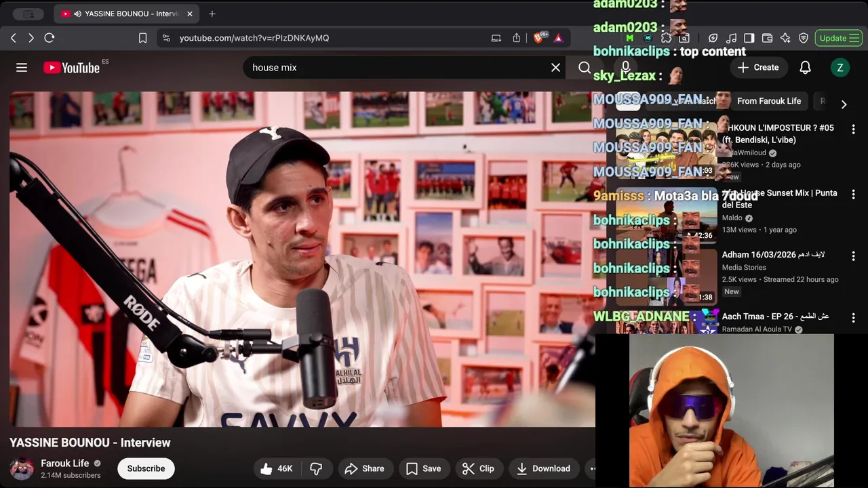Open the Create menu
The image size is (868, 488).
click(758, 67)
